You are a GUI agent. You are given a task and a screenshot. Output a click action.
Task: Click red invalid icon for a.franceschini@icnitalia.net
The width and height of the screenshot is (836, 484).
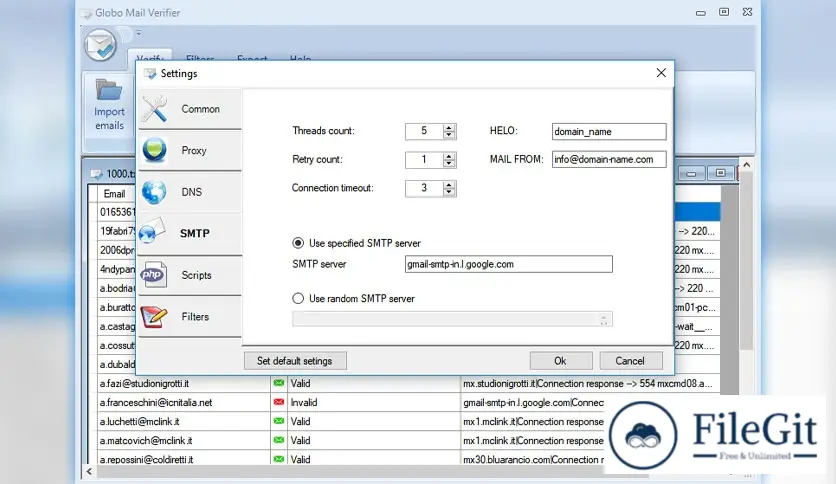point(278,402)
